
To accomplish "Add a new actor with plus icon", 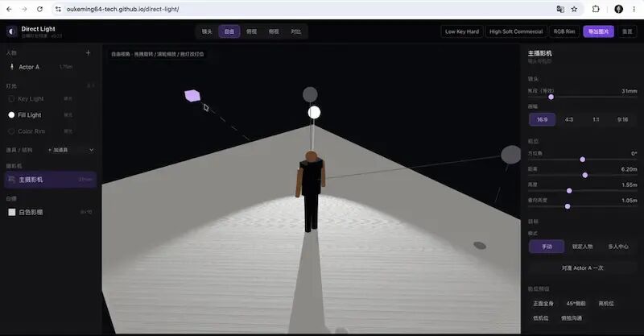I will tap(89, 52).
